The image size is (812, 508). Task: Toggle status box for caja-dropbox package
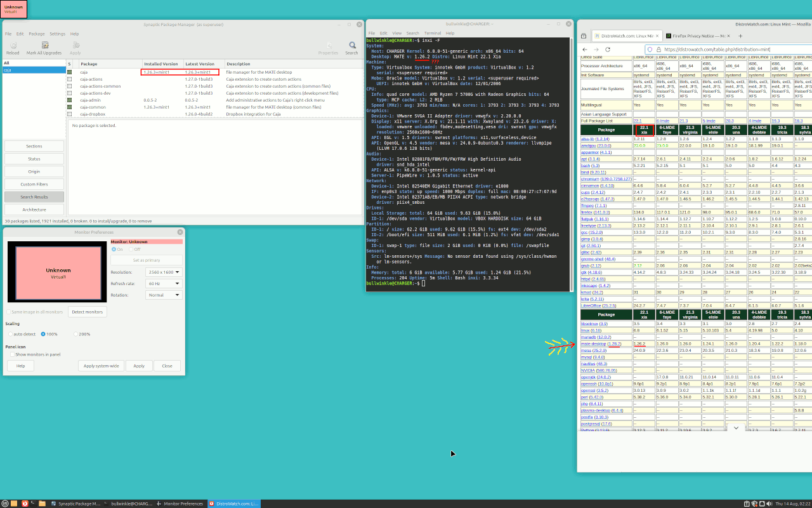tap(70, 114)
